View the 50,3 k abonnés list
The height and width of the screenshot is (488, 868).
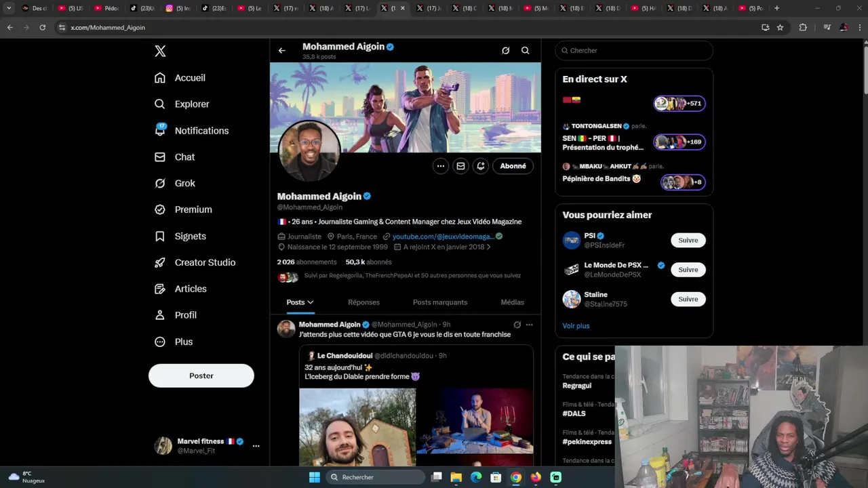coord(368,262)
